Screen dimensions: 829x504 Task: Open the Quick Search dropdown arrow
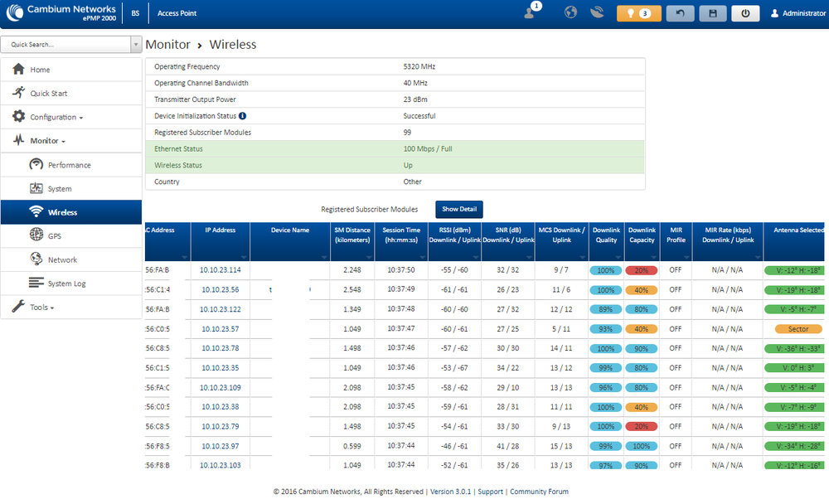[136, 45]
